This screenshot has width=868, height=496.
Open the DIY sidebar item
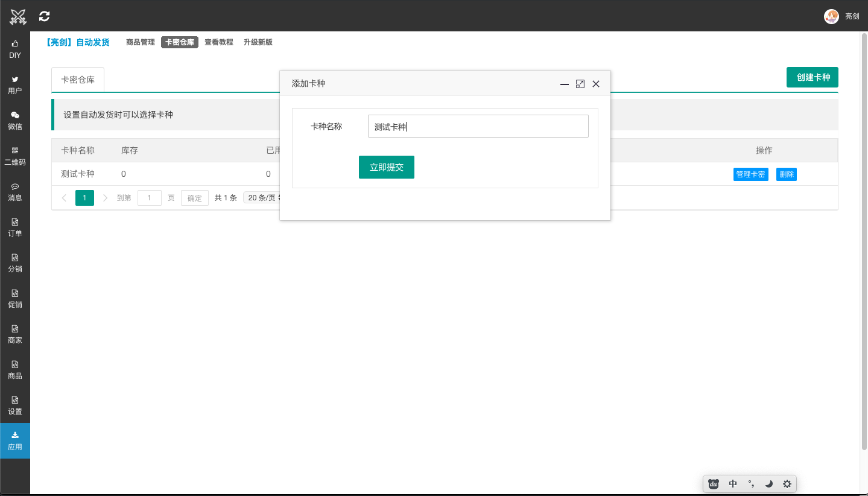pyautogui.click(x=15, y=49)
